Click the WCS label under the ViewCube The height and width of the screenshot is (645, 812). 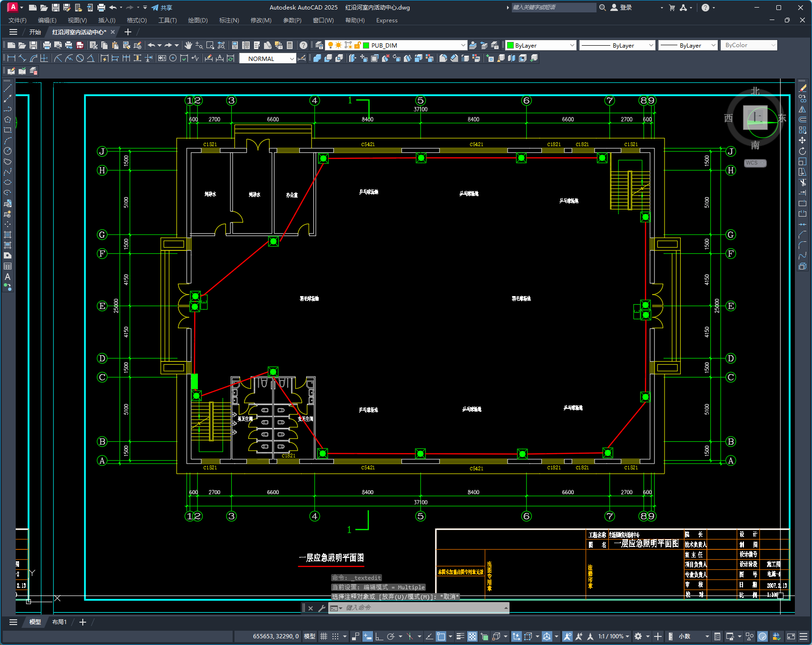755,163
